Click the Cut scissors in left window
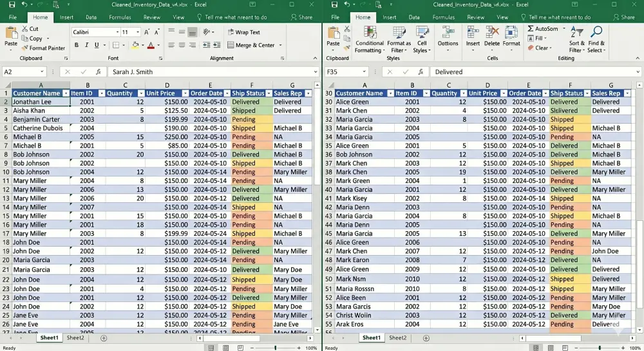Screen dimensions: 644x351 [25, 29]
